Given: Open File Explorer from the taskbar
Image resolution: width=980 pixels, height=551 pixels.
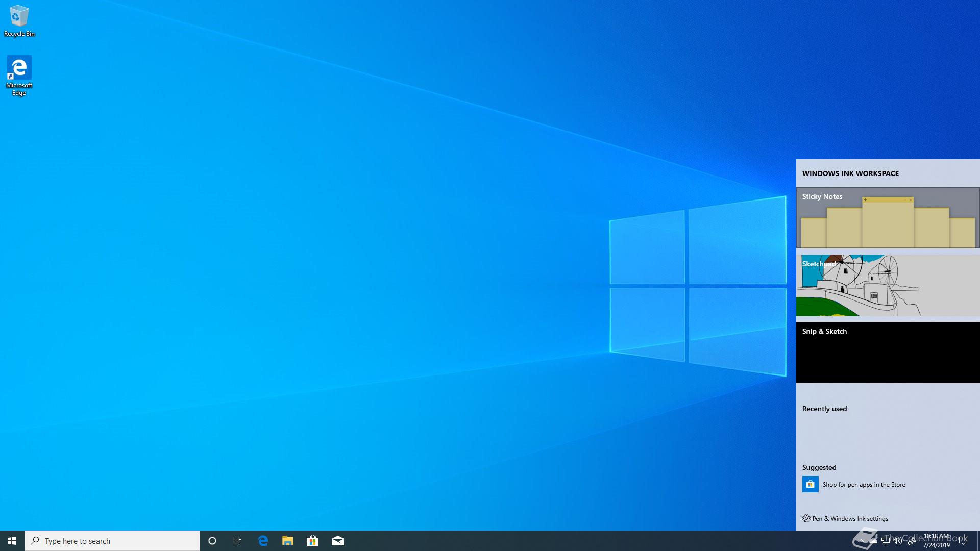Looking at the screenshot, I should point(288,541).
